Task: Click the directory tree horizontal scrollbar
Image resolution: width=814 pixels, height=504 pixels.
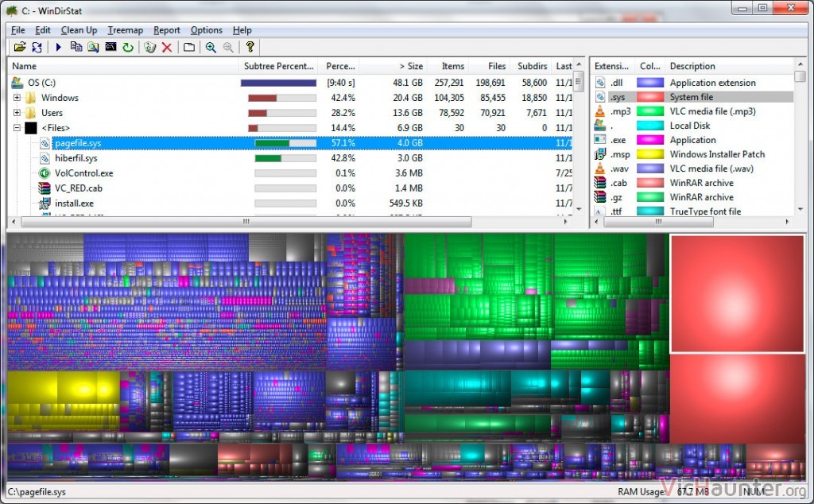Action: point(246,222)
